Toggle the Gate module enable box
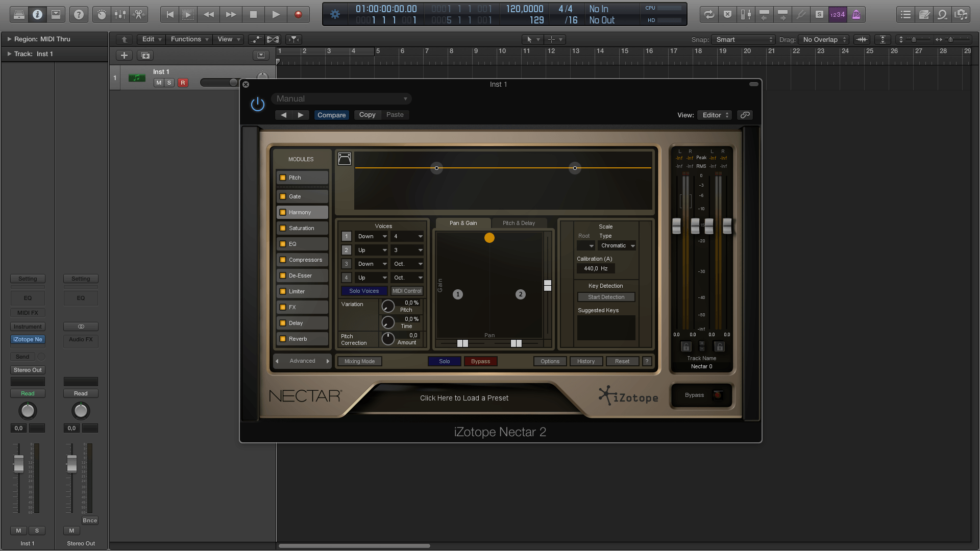Image resolution: width=980 pixels, height=551 pixels. point(283,196)
